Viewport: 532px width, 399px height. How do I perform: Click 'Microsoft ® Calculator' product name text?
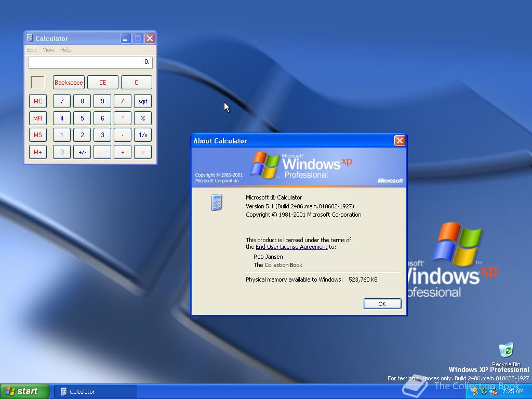(x=273, y=197)
